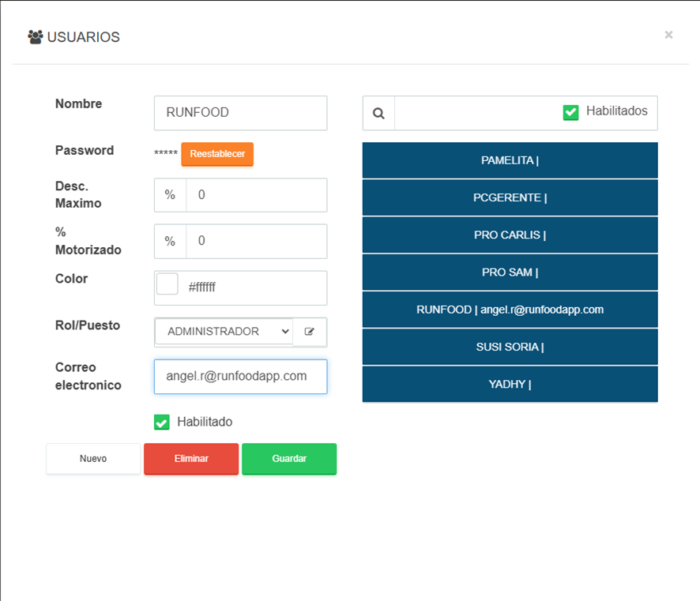Screen dimensions: 700x601
Task: Toggle the Habilitados filter checkbox
Action: click(570, 112)
